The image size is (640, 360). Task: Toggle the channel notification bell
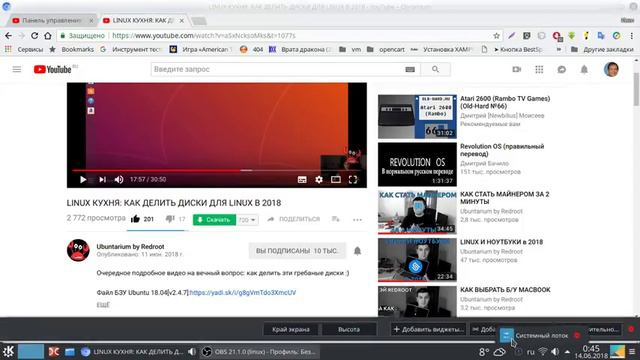click(x=357, y=251)
